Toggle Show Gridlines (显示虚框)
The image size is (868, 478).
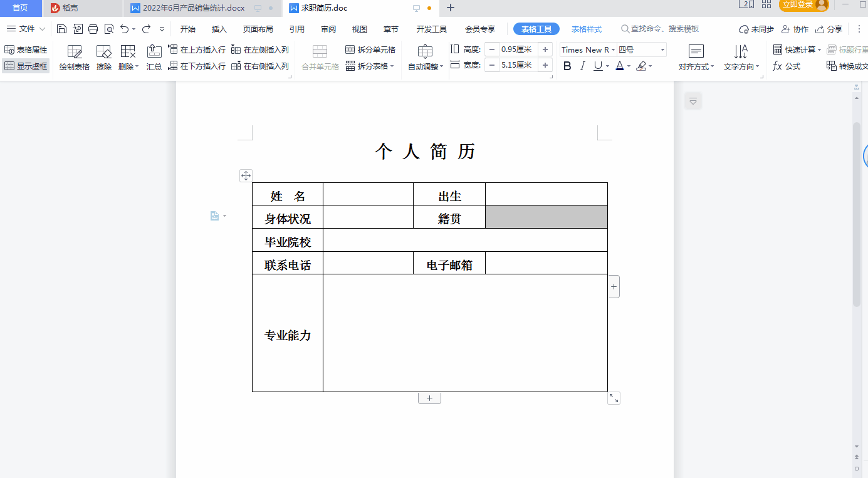tap(26, 66)
